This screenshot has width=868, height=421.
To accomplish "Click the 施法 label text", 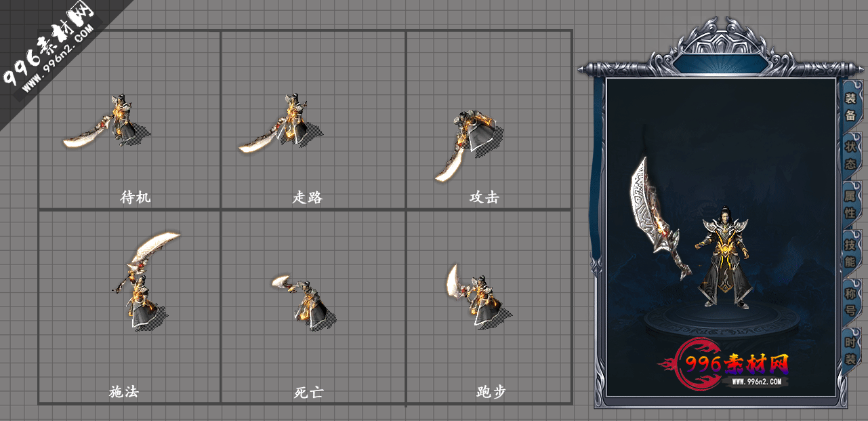I will [124, 391].
